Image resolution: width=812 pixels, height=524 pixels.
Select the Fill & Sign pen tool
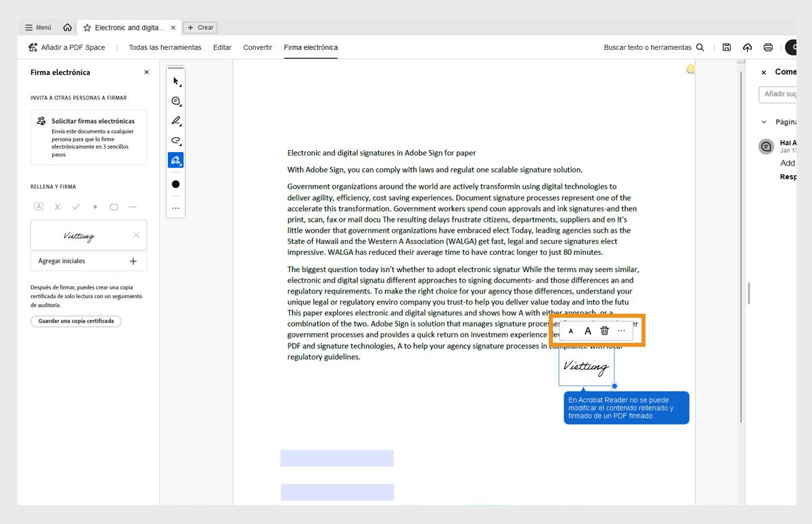[175, 160]
